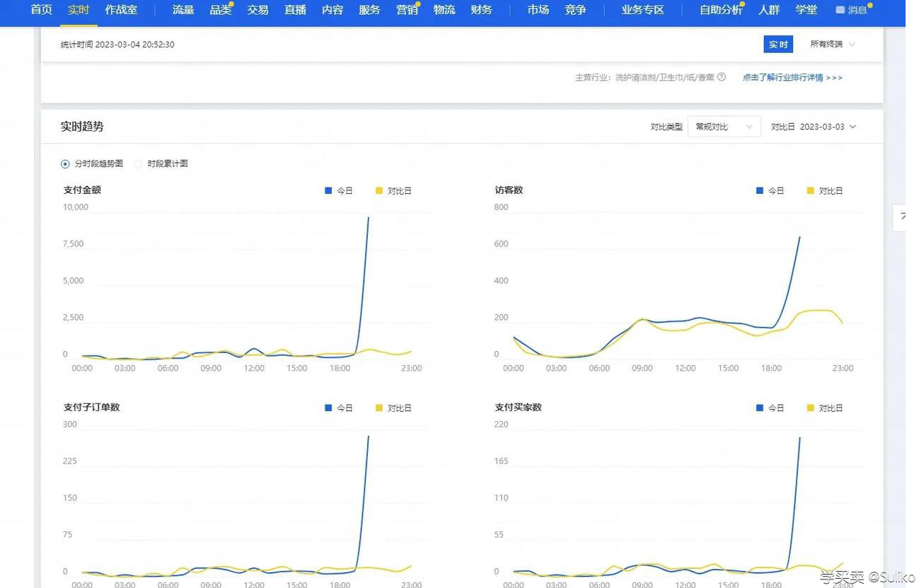Image resolution: width=919 pixels, height=588 pixels.
Task: Toggle 对比日 legend in 支付金额 chart
Action: point(393,191)
